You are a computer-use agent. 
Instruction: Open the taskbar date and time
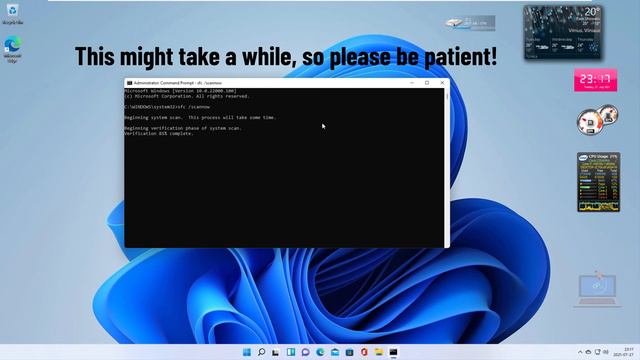pos(625,352)
